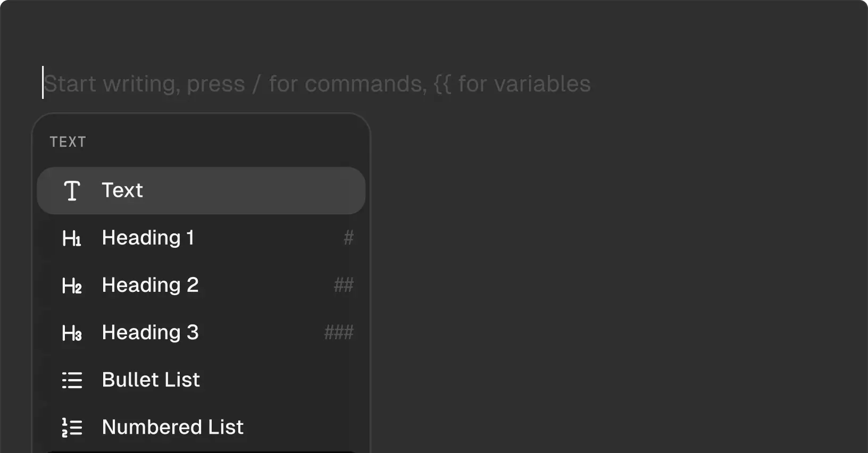Click the partially visible item below Numbered List
The width and height of the screenshot is (868, 453).
pos(201,451)
